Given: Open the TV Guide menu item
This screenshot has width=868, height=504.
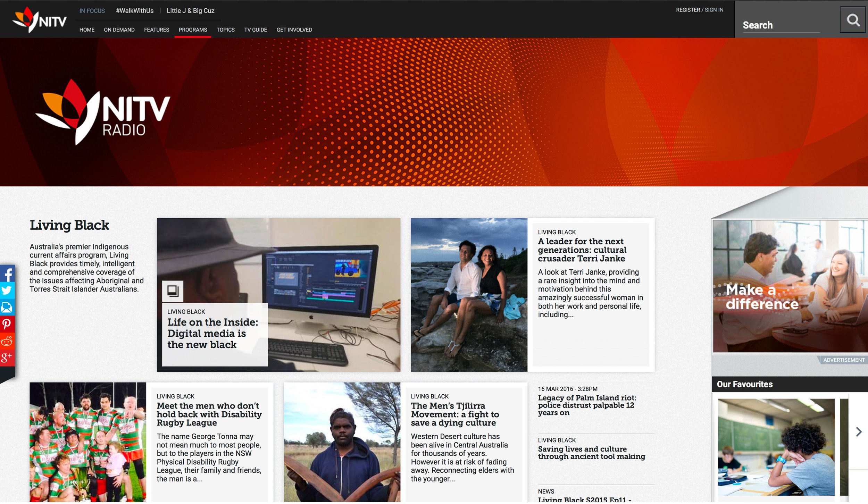Looking at the screenshot, I should click(x=255, y=30).
